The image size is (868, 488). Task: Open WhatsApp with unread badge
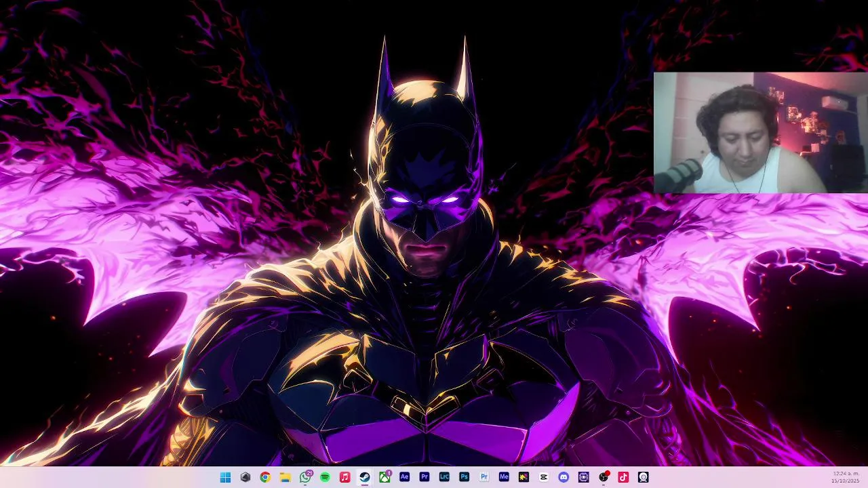pos(305,477)
